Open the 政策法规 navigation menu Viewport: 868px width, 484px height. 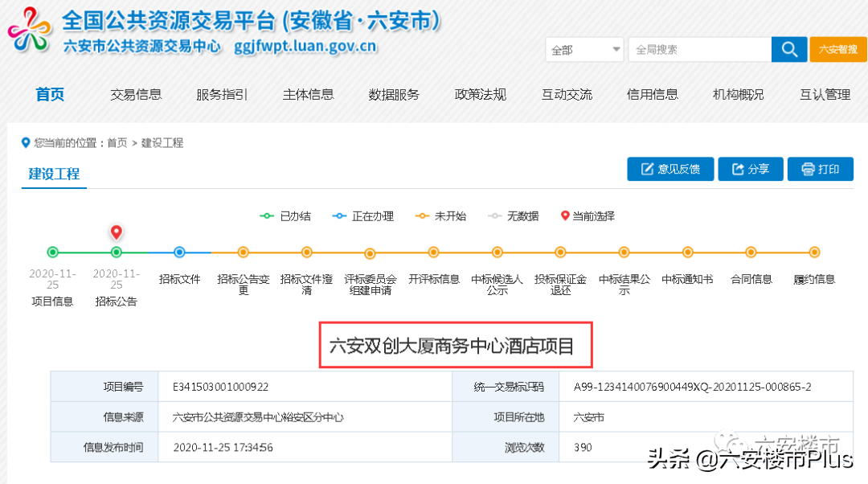coord(480,94)
